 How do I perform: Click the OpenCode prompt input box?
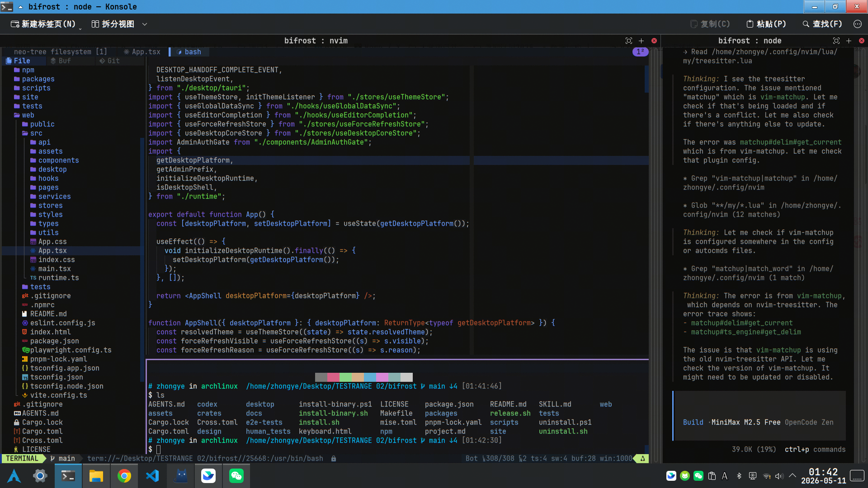pos(759,416)
